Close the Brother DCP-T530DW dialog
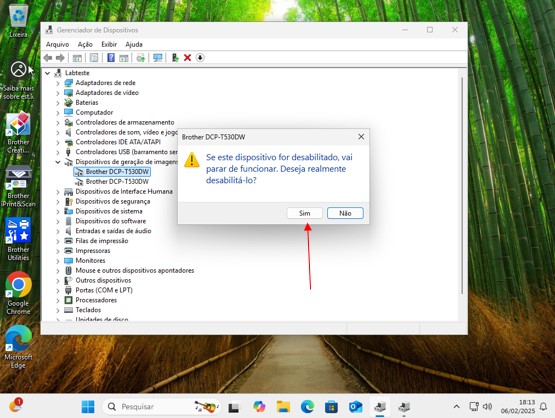The image size is (555, 418). click(x=361, y=137)
